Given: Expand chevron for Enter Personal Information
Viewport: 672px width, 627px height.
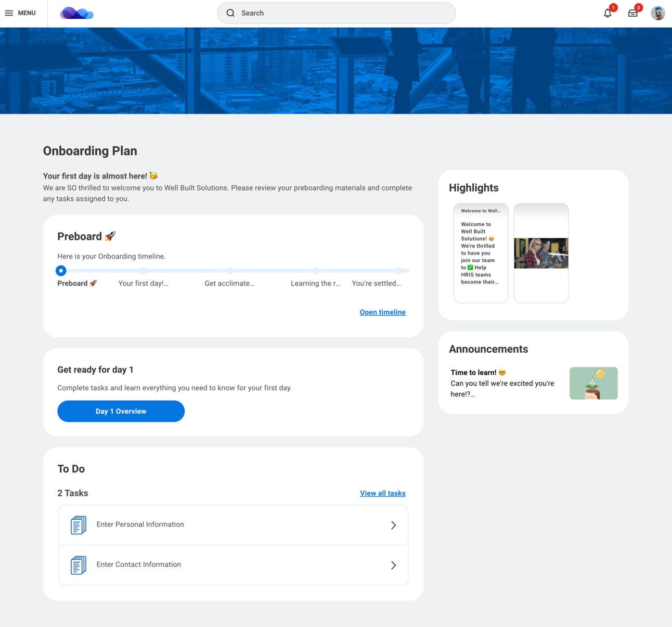Looking at the screenshot, I should click(393, 525).
